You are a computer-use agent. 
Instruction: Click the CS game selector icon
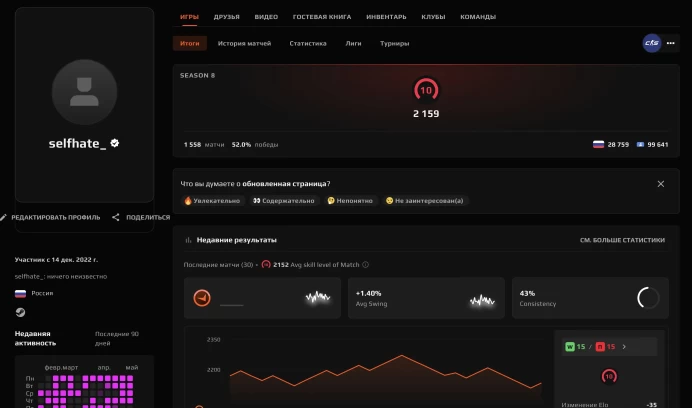(x=651, y=43)
